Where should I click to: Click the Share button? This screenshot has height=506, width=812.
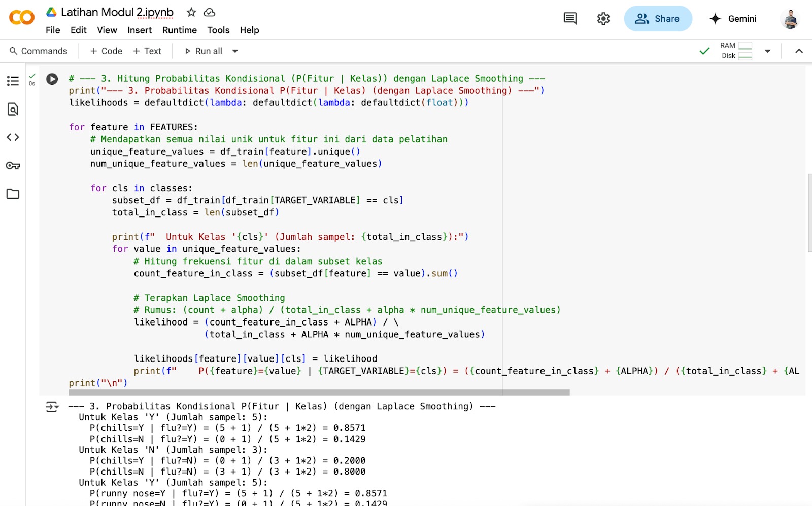(x=658, y=19)
